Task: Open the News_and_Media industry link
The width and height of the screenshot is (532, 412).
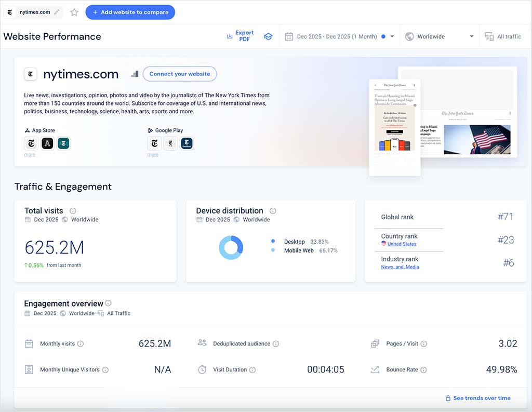Action: [x=400, y=267]
